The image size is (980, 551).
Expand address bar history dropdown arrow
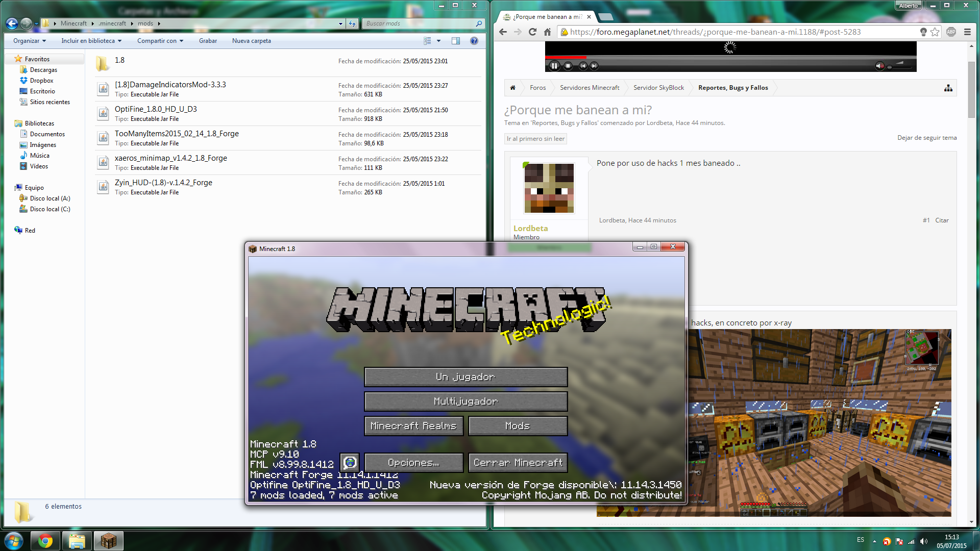coord(340,23)
